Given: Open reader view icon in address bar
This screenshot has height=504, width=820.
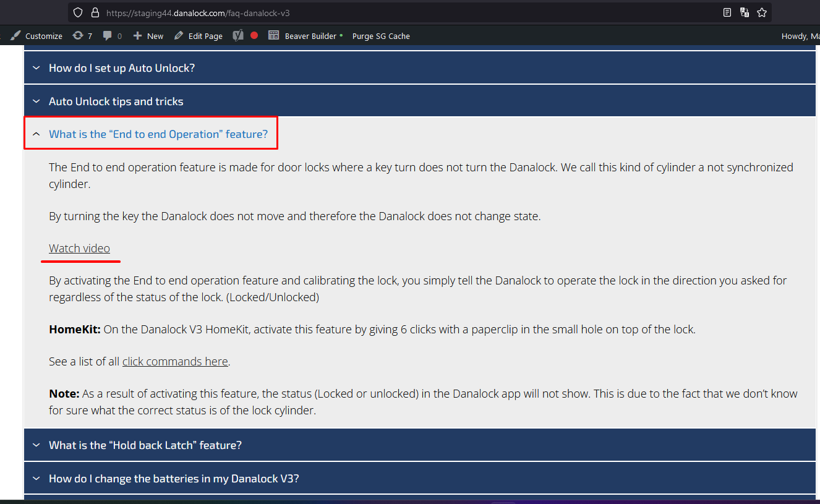Looking at the screenshot, I should tap(727, 12).
